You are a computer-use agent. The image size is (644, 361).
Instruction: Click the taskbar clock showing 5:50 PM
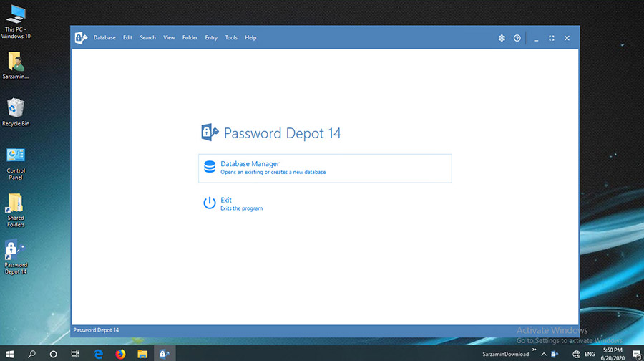point(613,354)
